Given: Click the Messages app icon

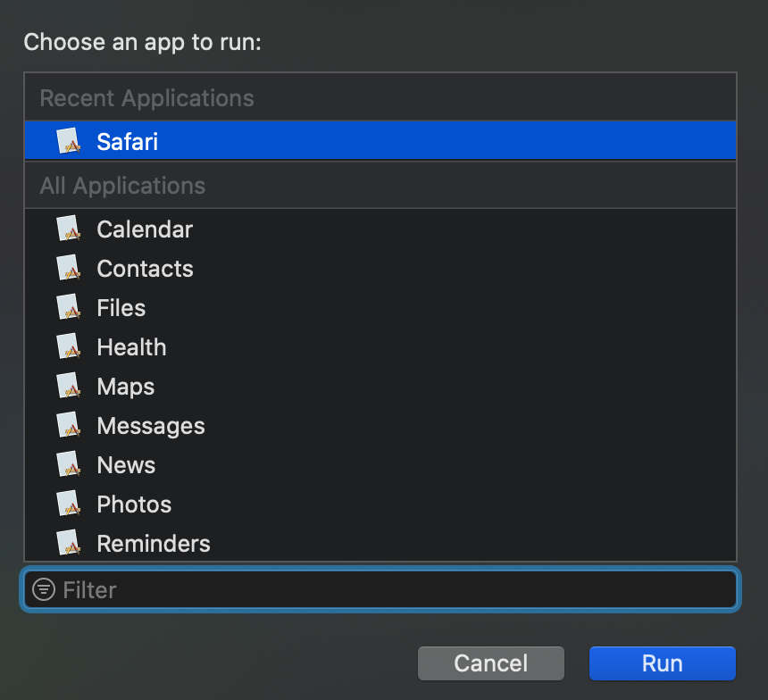Looking at the screenshot, I should 69,425.
